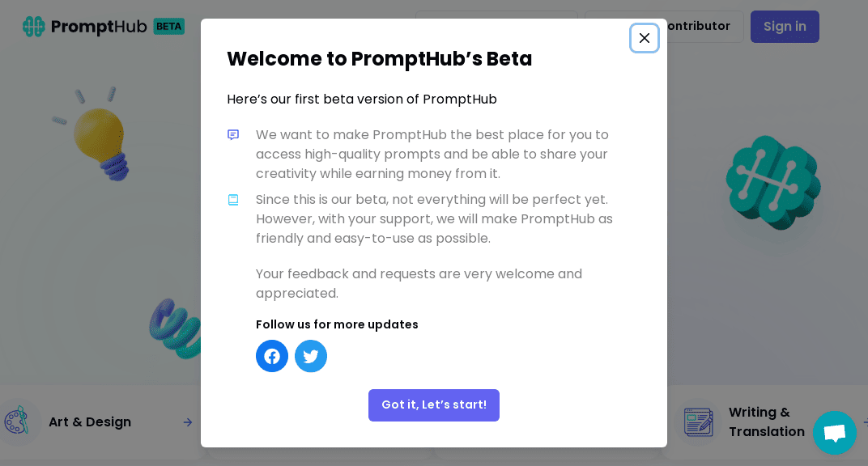The height and width of the screenshot is (466, 868).
Task: Click the teal brain illustration on the right
Action: 772,182
